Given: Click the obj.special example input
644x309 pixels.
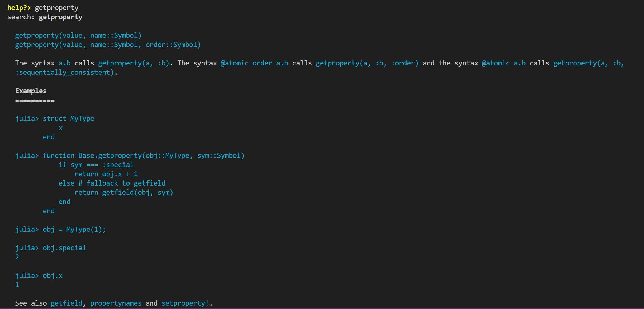Looking at the screenshot, I should pos(64,248).
